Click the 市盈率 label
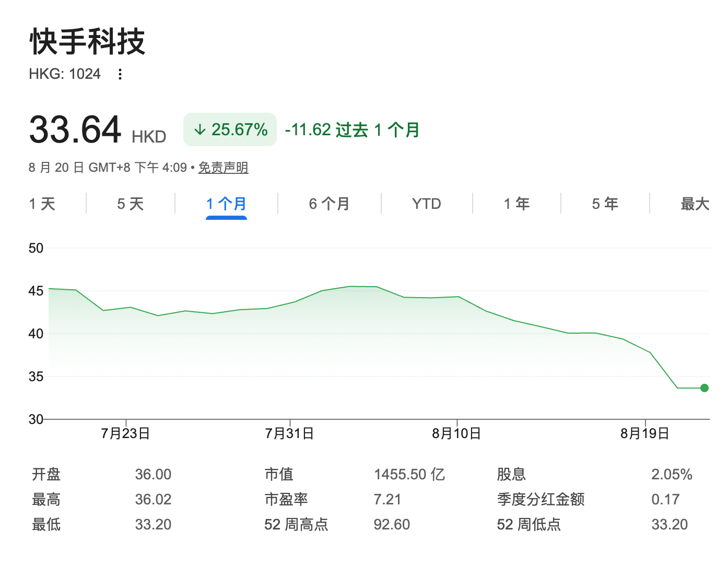Image resolution: width=728 pixels, height=566 pixels. pyautogui.click(x=286, y=499)
